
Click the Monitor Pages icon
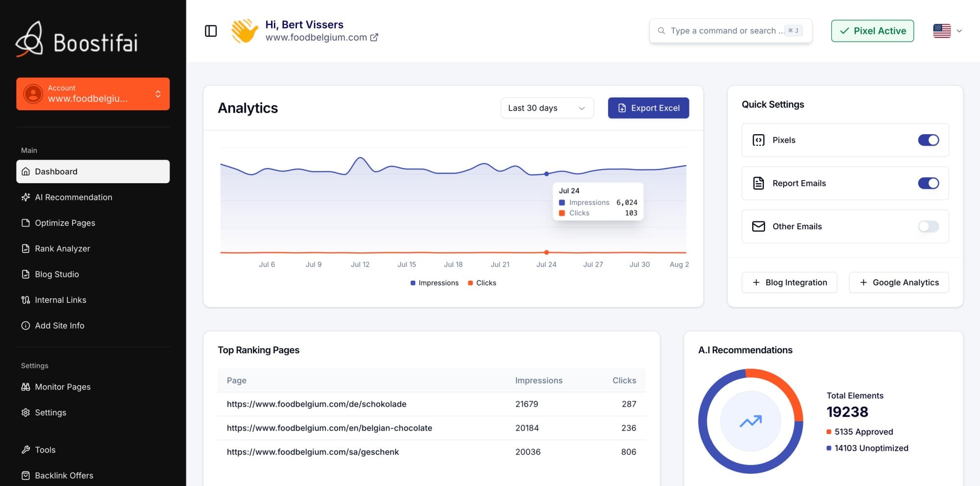[x=26, y=387]
